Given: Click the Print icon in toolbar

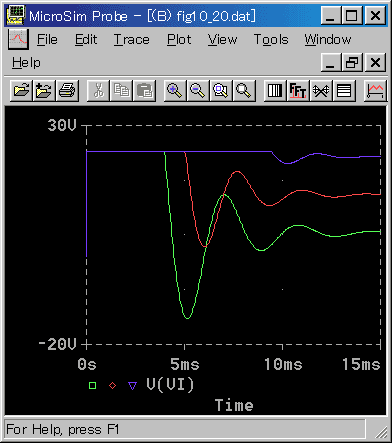Looking at the screenshot, I should 67,90.
